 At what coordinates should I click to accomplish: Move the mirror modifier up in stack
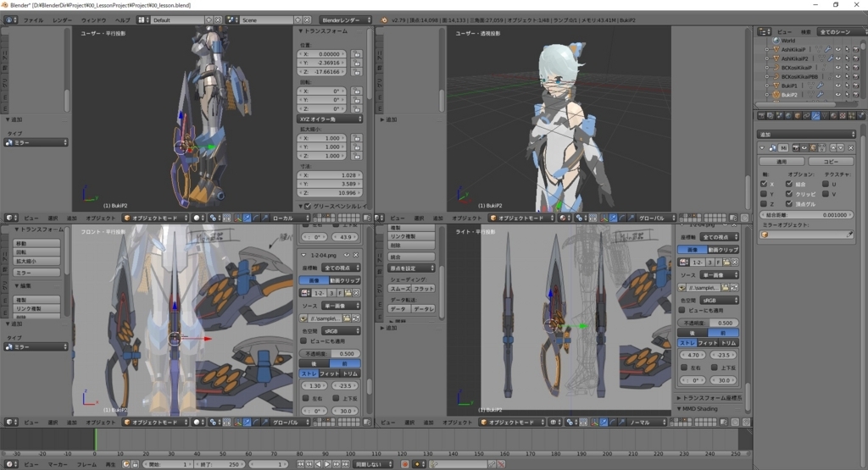tap(834, 147)
